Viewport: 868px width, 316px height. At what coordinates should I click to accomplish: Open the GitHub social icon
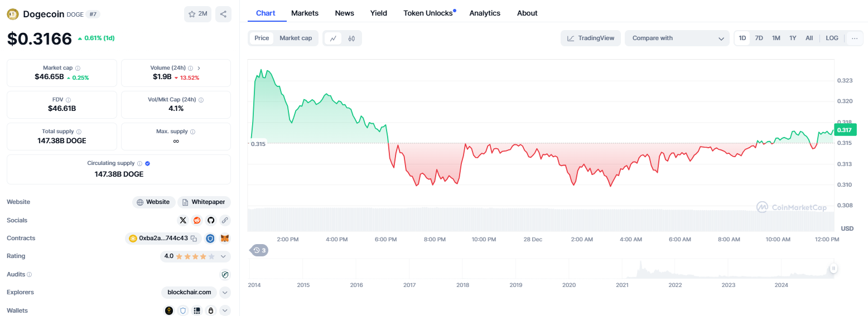[211, 220]
